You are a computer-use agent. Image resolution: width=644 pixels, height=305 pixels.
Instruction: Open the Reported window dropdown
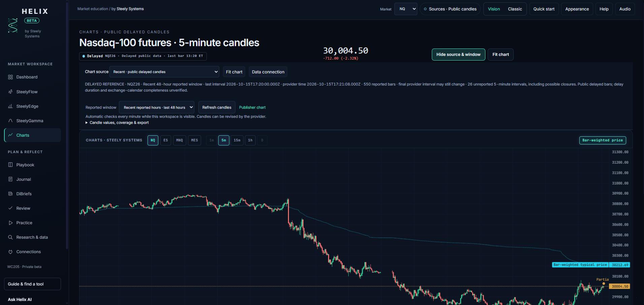[x=157, y=107]
